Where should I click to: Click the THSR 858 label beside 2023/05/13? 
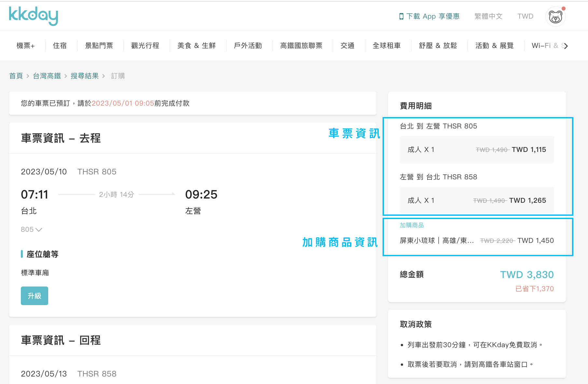click(x=97, y=374)
